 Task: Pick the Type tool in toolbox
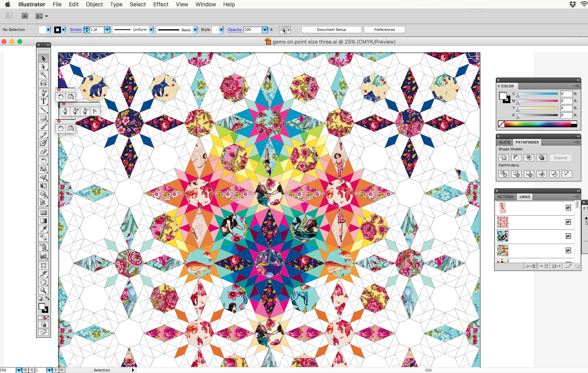44,101
